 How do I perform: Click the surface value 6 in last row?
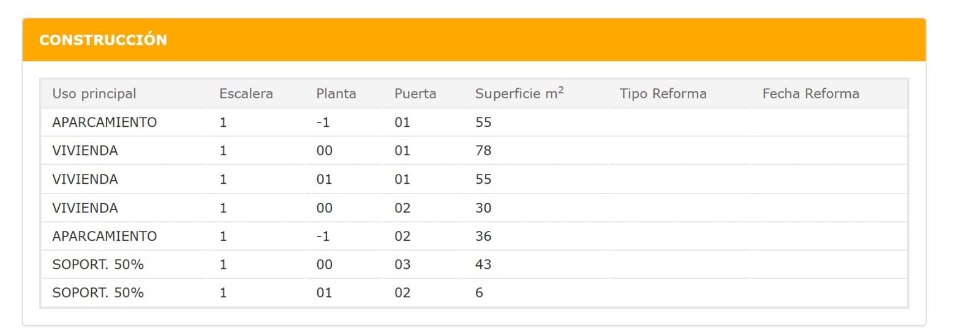479,293
